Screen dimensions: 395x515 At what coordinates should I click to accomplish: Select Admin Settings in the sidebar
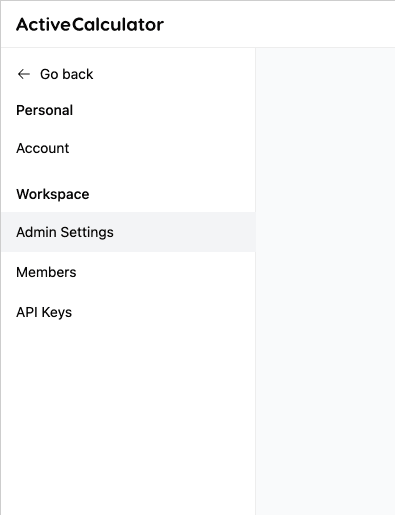tap(128, 232)
